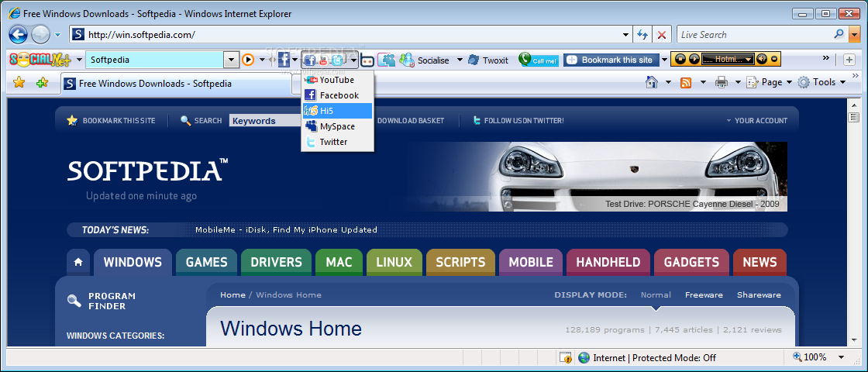This screenshot has width=868, height=372.
Task: Click the Twoxit toolbar button
Action: point(487,60)
